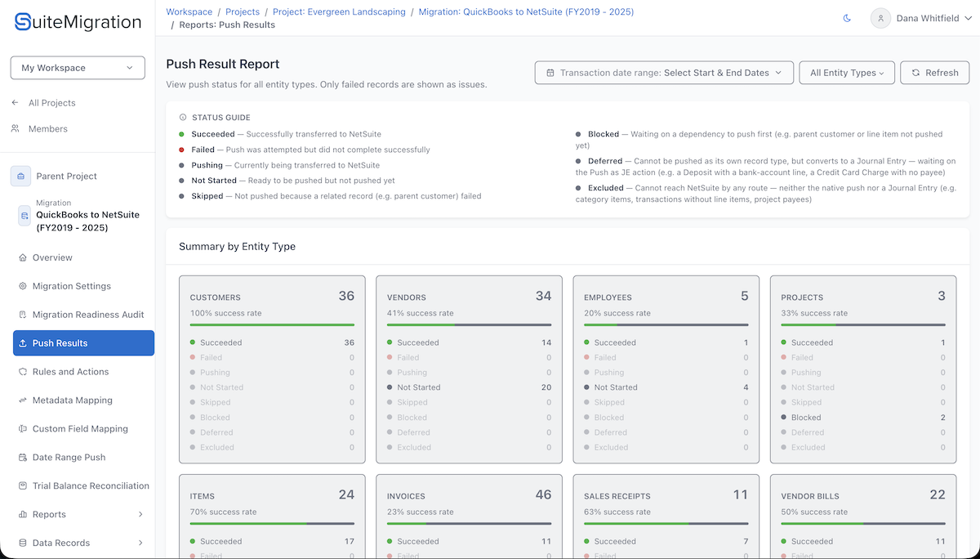This screenshot has height=559, width=980.
Task: Click the Vendors success rate progress bar
Action: 469,325
